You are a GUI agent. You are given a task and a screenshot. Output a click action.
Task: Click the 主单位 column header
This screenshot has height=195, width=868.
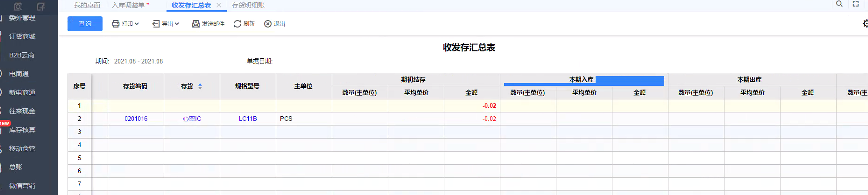pos(304,86)
